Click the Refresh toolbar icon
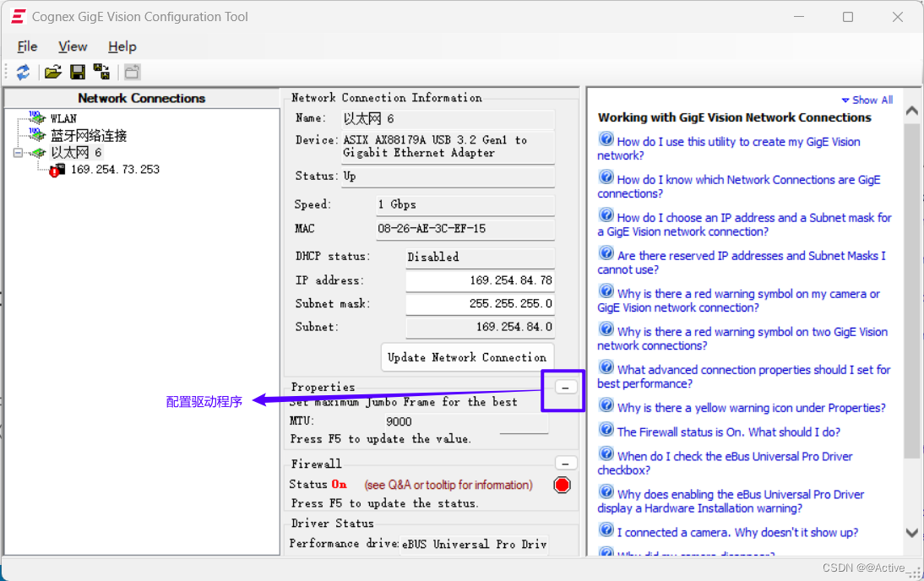The height and width of the screenshot is (581, 924). pyautogui.click(x=24, y=72)
